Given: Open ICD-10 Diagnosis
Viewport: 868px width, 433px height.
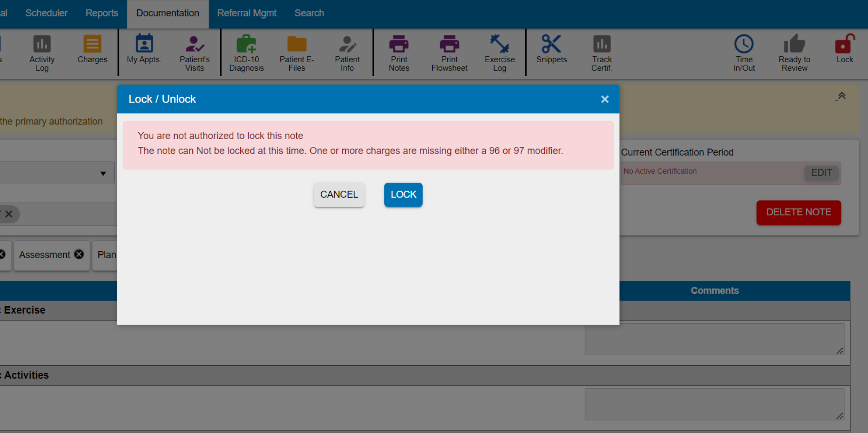Looking at the screenshot, I should [246, 52].
